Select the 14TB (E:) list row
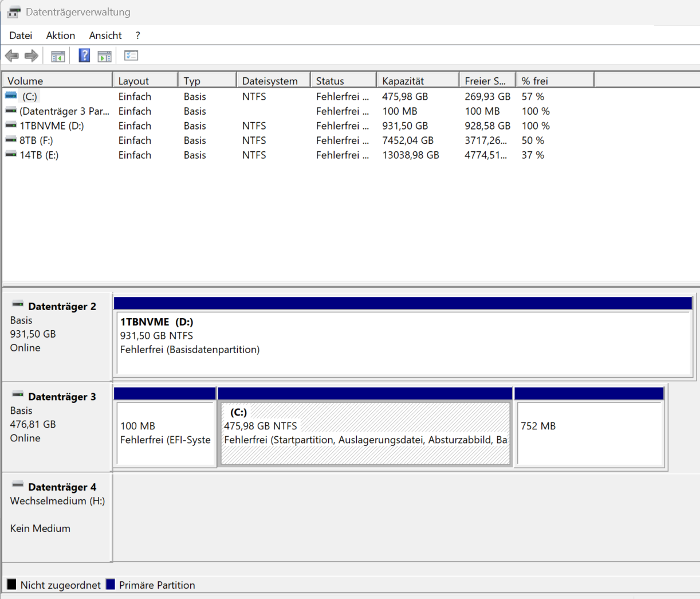700x599 pixels. pyautogui.click(x=39, y=155)
